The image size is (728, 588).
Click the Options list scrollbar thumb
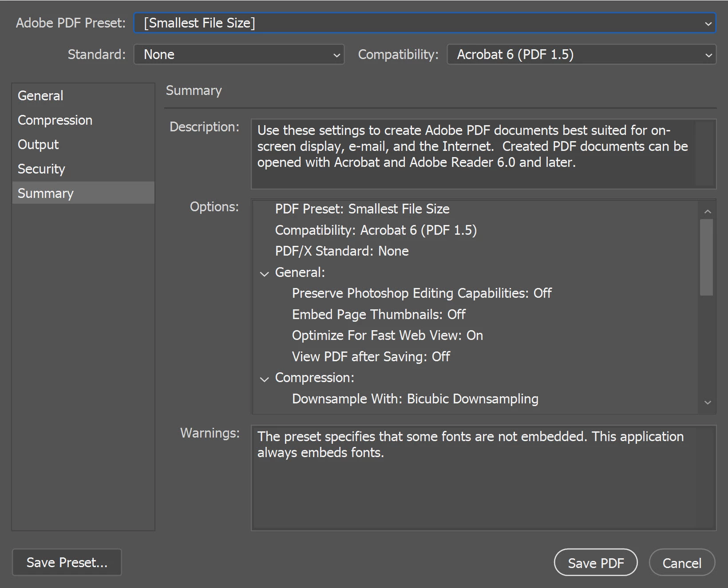(x=706, y=257)
